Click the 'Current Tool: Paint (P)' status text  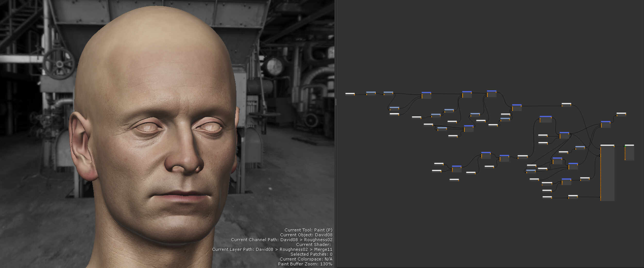pos(308,230)
